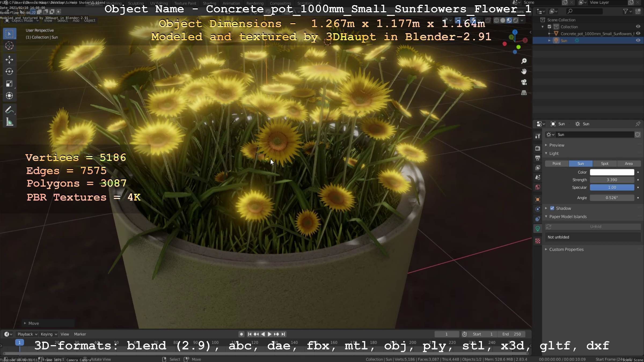The height and width of the screenshot is (362, 644).
Task: Open the World properties tab
Action: point(537,187)
